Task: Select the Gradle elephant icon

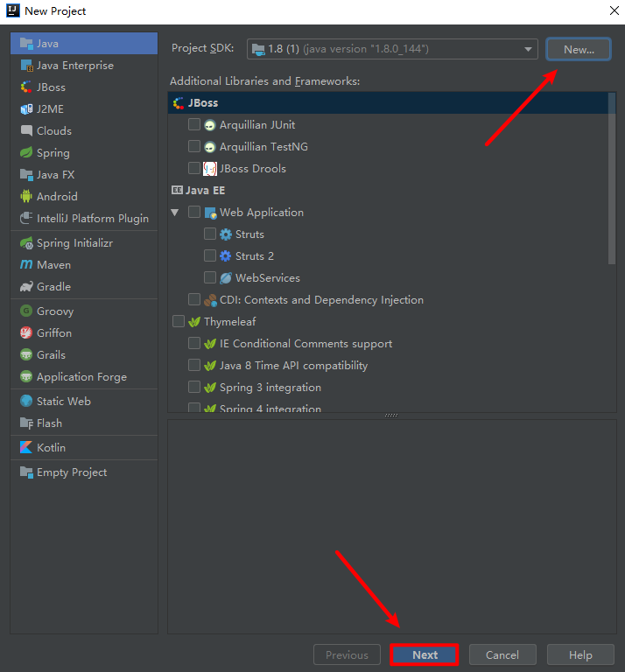Action: (x=26, y=286)
